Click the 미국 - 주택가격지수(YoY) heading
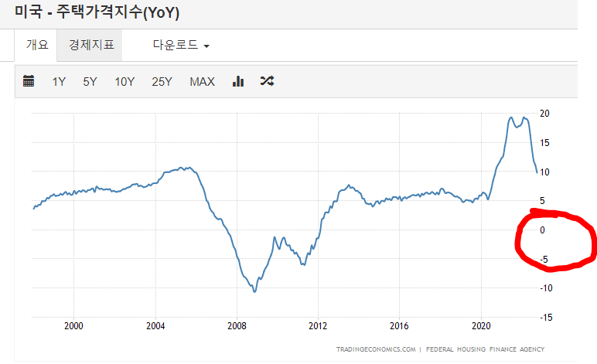The height and width of the screenshot is (364, 597). [x=97, y=12]
